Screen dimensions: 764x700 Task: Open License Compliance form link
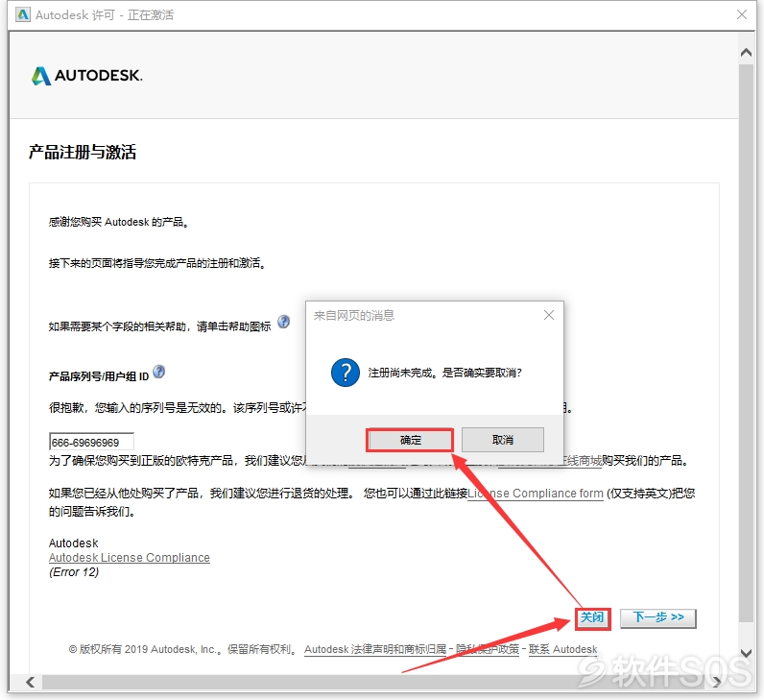pos(535,494)
